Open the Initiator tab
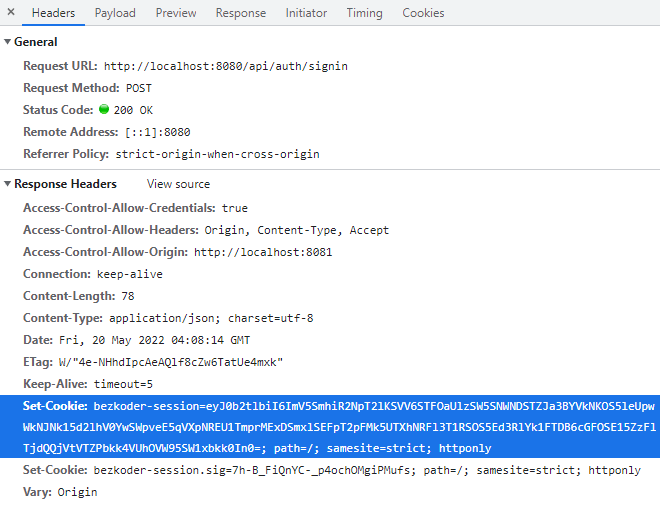Image resolution: width=660 pixels, height=510 pixels. (x=306, y=13)
